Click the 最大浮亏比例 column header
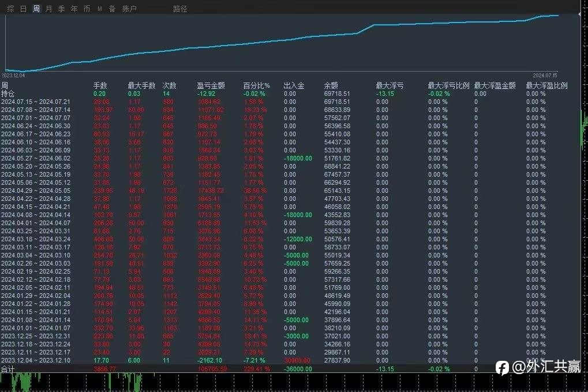588x392 pixels. pos(448,85)
